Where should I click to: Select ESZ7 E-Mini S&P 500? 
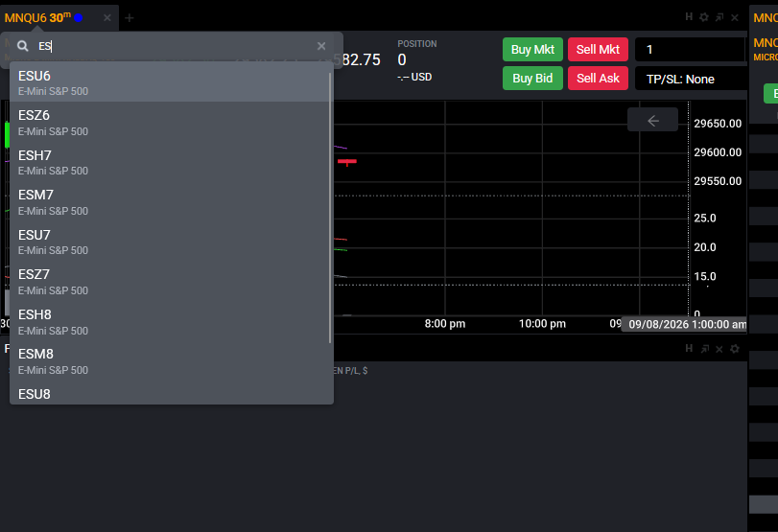(169, 282)
